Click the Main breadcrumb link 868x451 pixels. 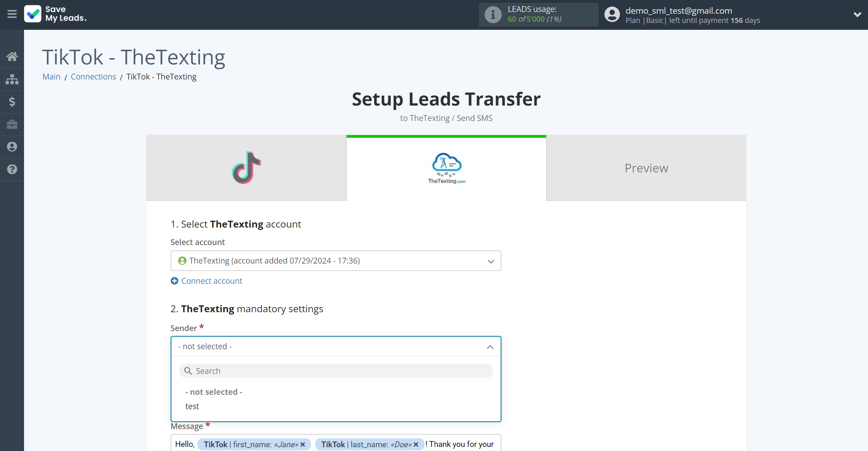(x=52, y=76)
